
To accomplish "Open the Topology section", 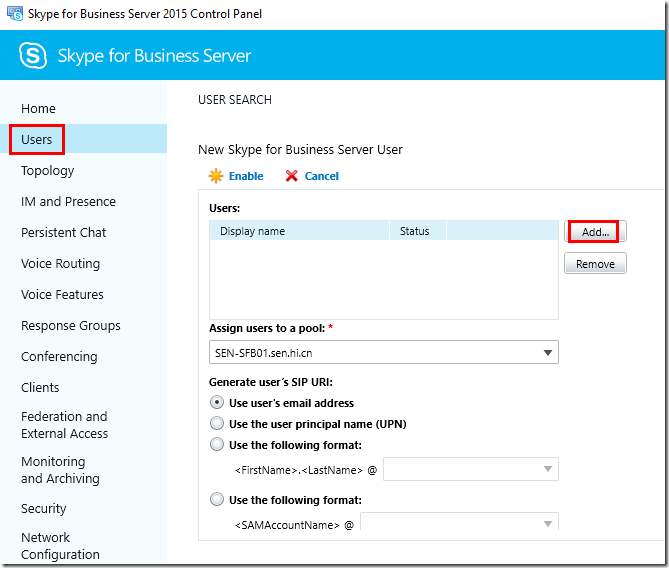I will [x=48, y=171].
